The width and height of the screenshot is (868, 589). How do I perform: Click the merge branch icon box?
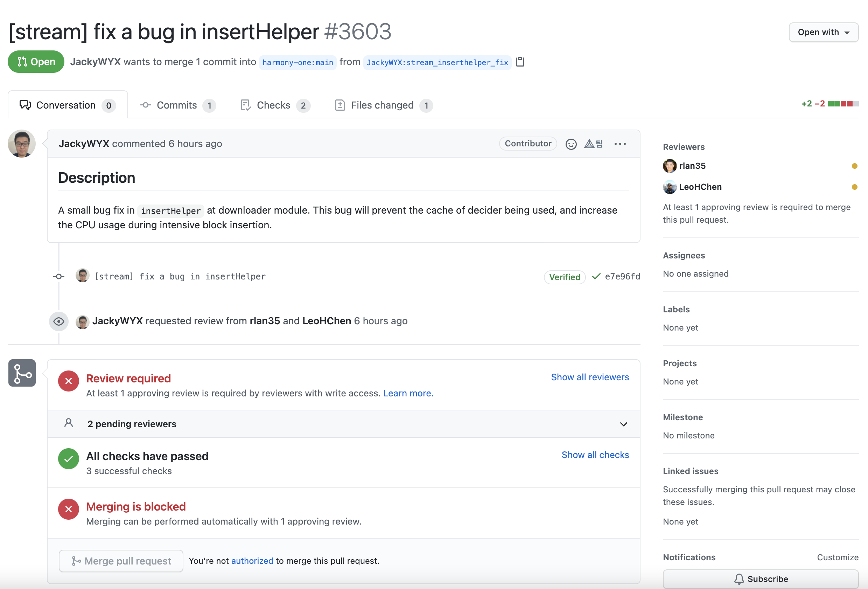tap(22, 373)
